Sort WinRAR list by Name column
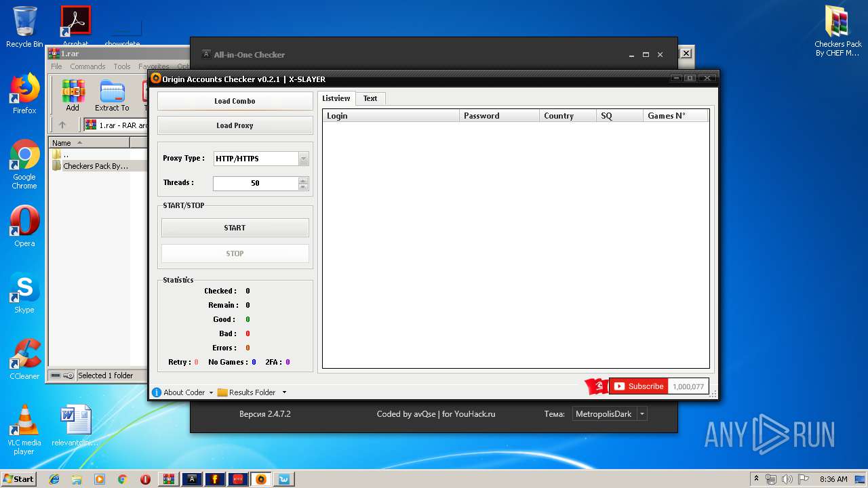Screen dimensions: 868x488 (89, 143)
